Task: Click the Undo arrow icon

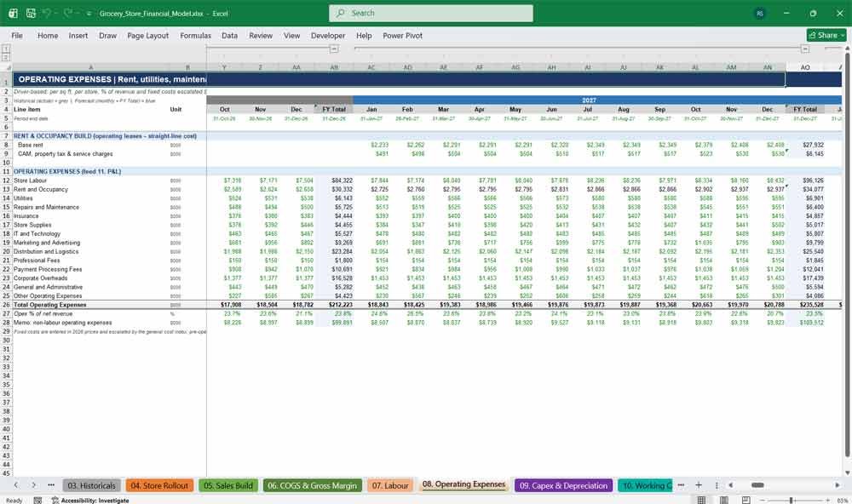Action: (x=47, y=13)
